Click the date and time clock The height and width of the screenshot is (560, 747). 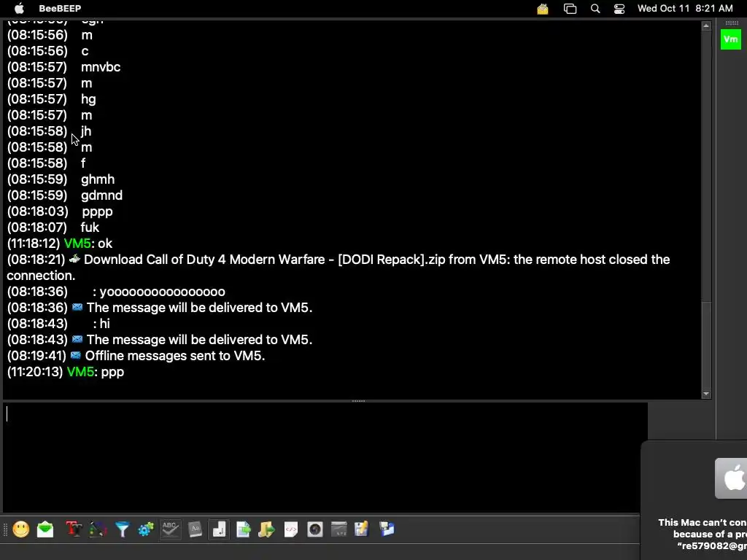pyautogui.click(x=685, y=8)
